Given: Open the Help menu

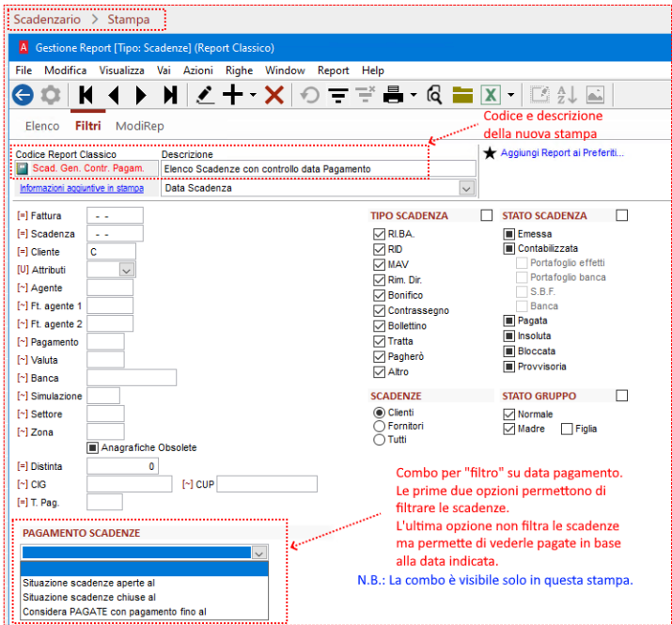Looking at the screenshot, I should click(373, 70).
